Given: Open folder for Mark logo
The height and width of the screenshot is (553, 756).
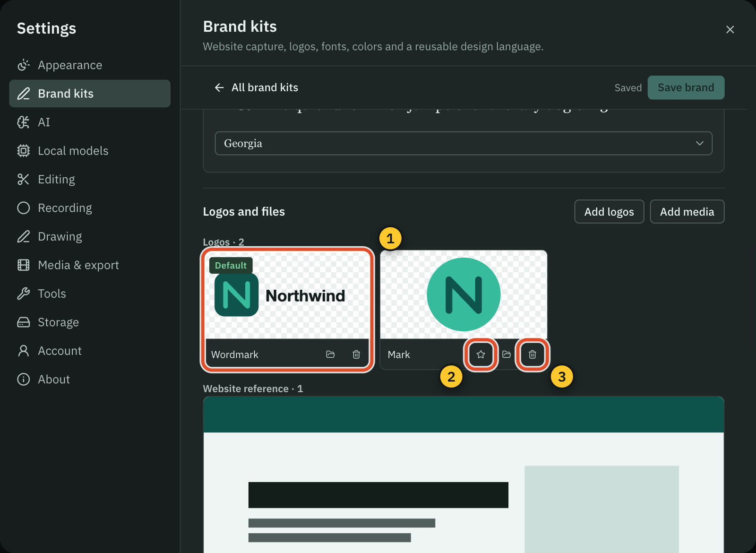Looking at the screenshot, I should (x=507, y=354).
